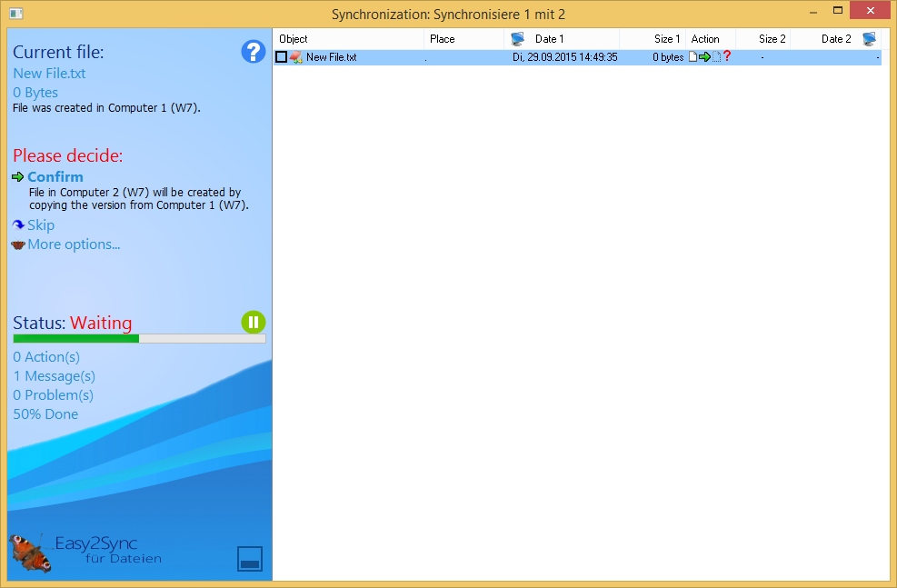Image resolution: width=897 pixels, height=588 pixels.
Task: Tick the checkbox for New File.txt row
Action: 282,57
